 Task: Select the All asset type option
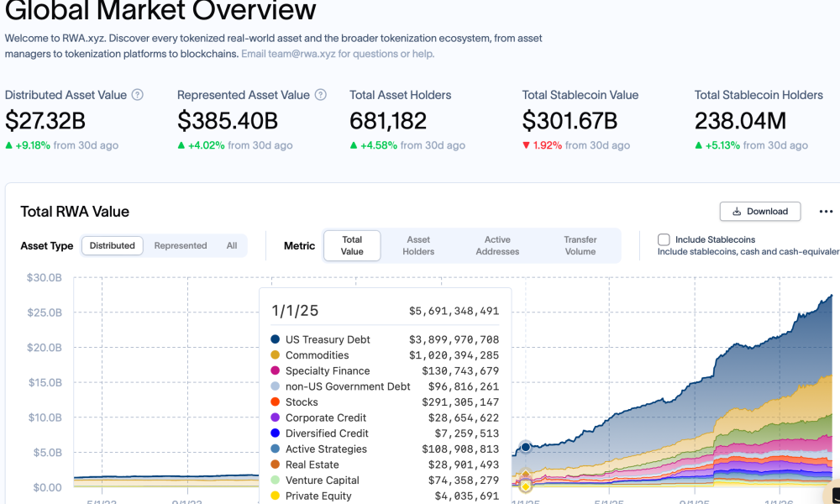[232, 246]
